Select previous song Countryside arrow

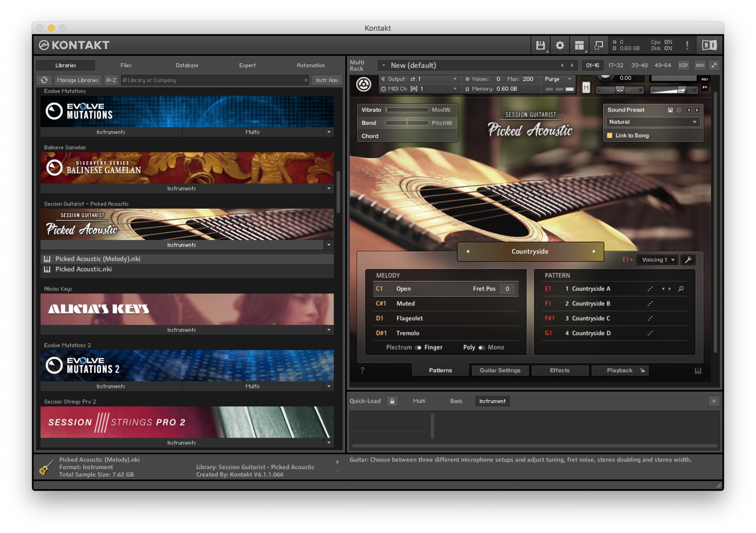point(467,252)
